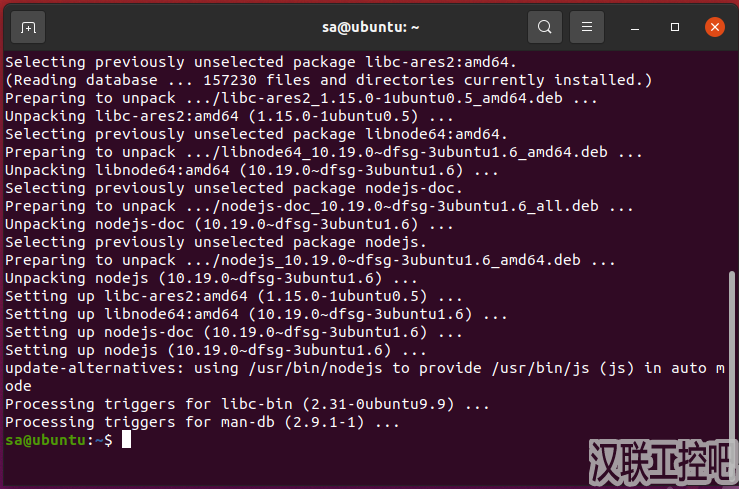
Task: Click the 'Setting up libc-ares2:amd64' line
Action: pos(232,296)
